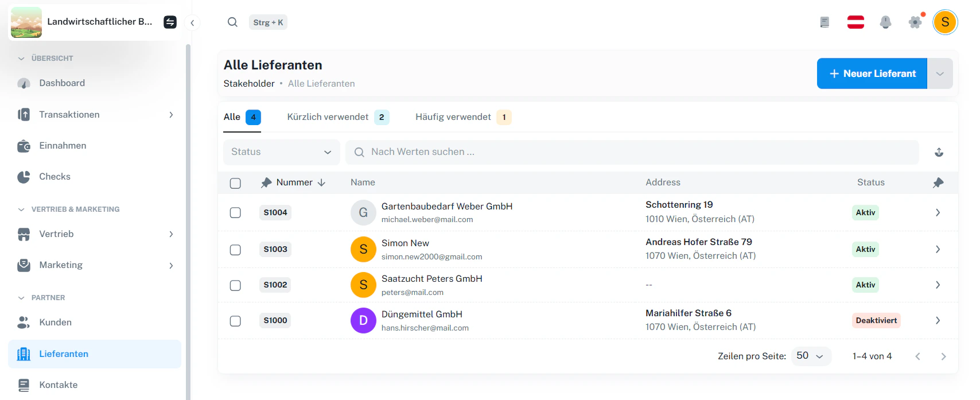The height and width of the screenshot is (400, 980).
Task: Switch to Häufig verwendet tab
Action: pos(463,117)
